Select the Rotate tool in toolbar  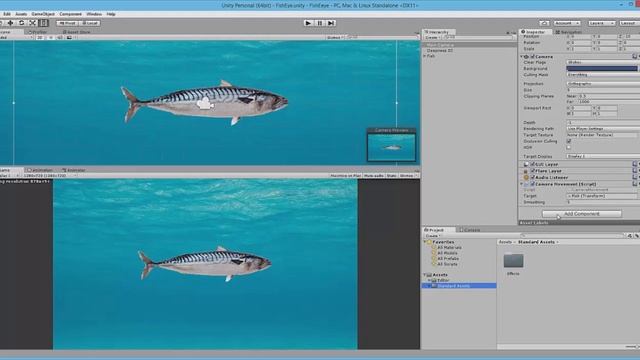coord(22,23)
